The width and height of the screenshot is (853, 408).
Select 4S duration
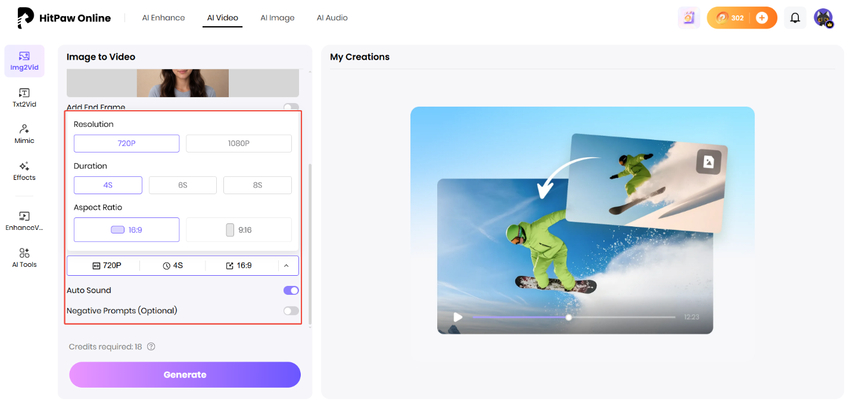[108, 185]
